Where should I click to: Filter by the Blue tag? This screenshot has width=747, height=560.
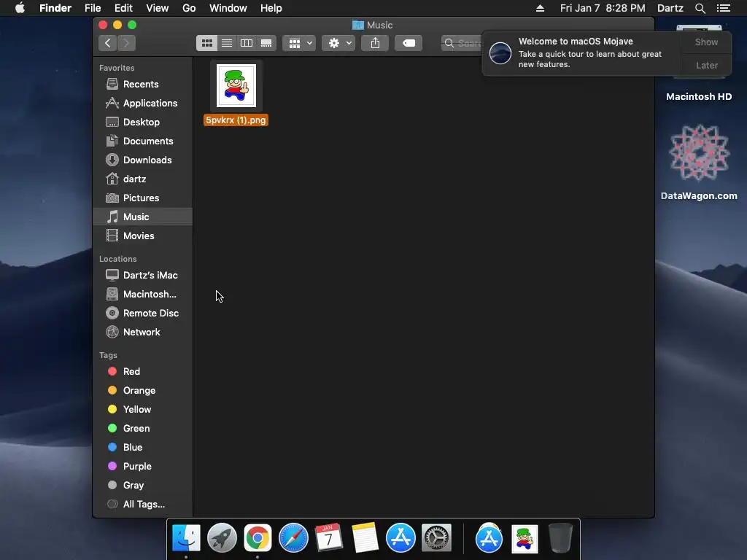point(142,447)
